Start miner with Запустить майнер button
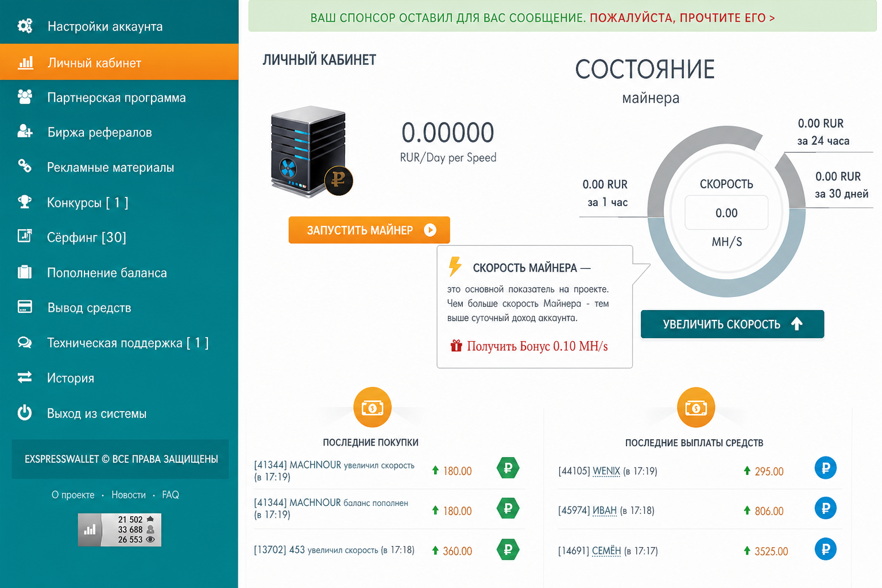 pos(369,230)
